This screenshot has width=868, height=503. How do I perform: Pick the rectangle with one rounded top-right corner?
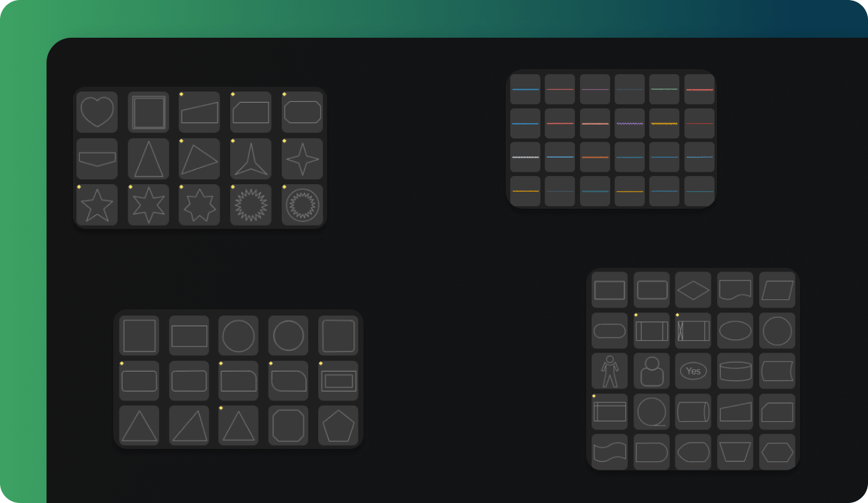pyautogui.click(x=238, y=381)
